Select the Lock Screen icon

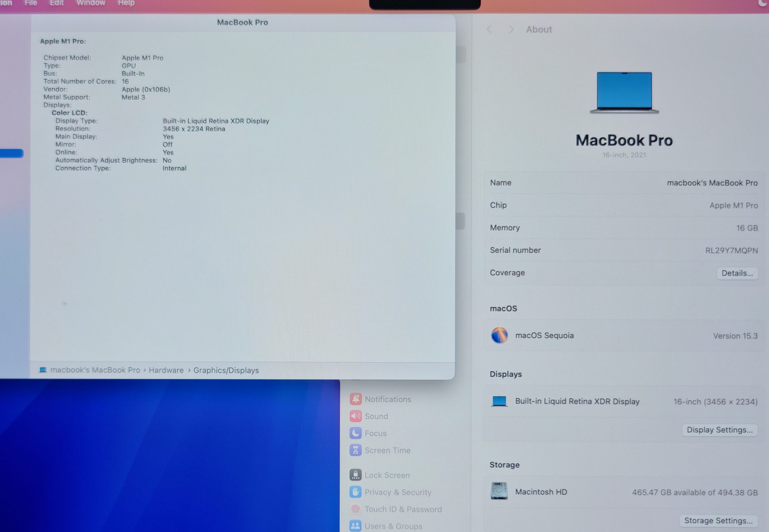355,475
